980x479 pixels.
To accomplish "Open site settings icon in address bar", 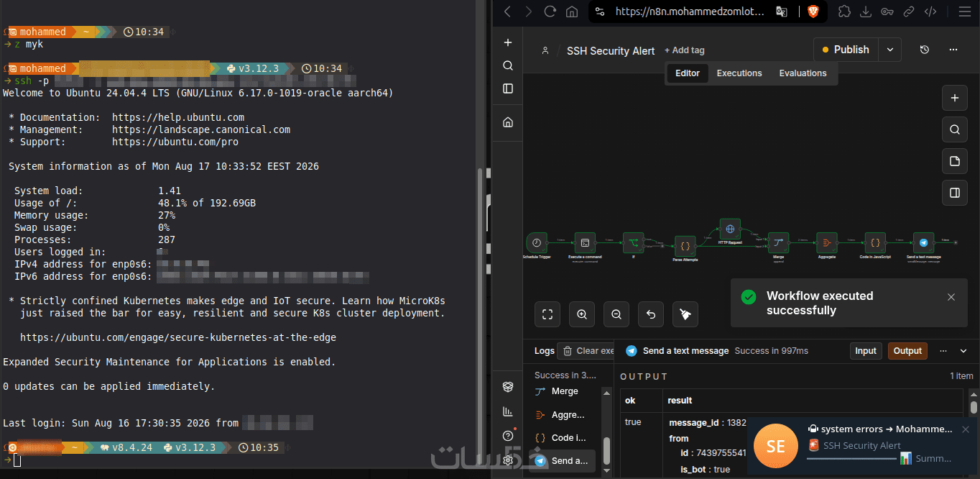I will coord(601,12).
